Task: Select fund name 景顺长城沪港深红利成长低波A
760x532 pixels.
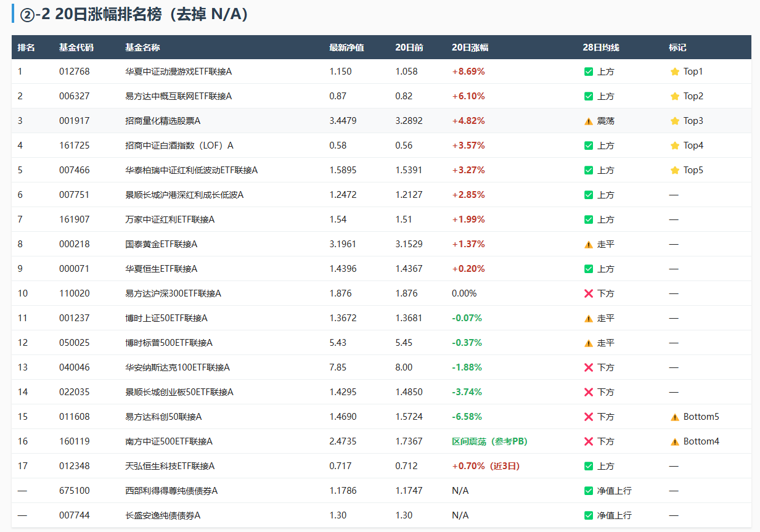Action: pos(184,195)
